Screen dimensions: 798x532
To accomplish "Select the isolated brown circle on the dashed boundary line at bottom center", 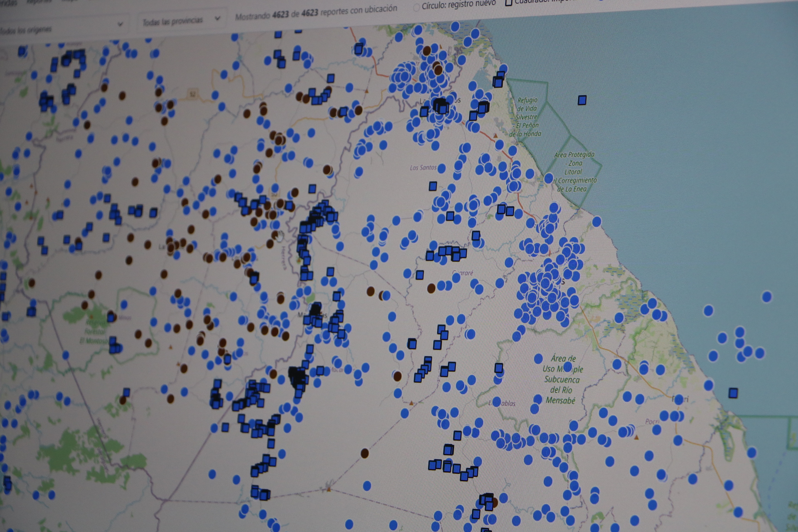I will [x=365, y=453].
